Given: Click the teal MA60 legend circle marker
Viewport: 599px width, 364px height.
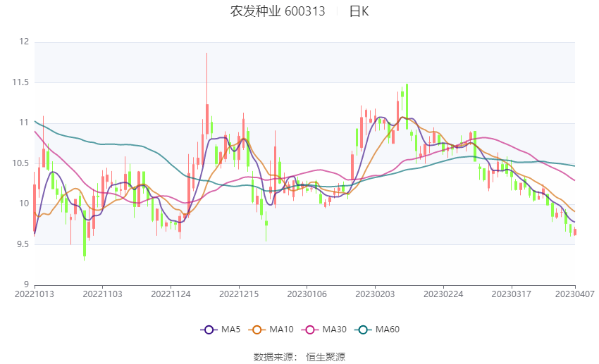Looking at the screenshot, I should coord(362,330).
